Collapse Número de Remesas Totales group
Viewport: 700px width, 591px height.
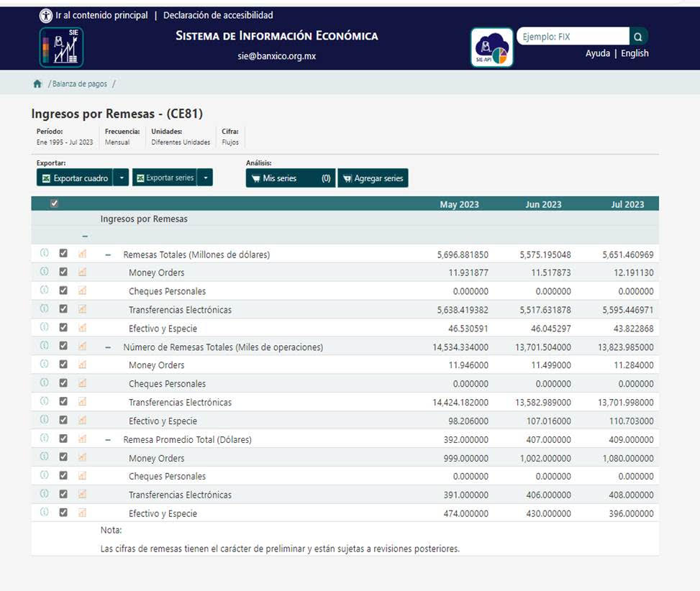[108, 347]
